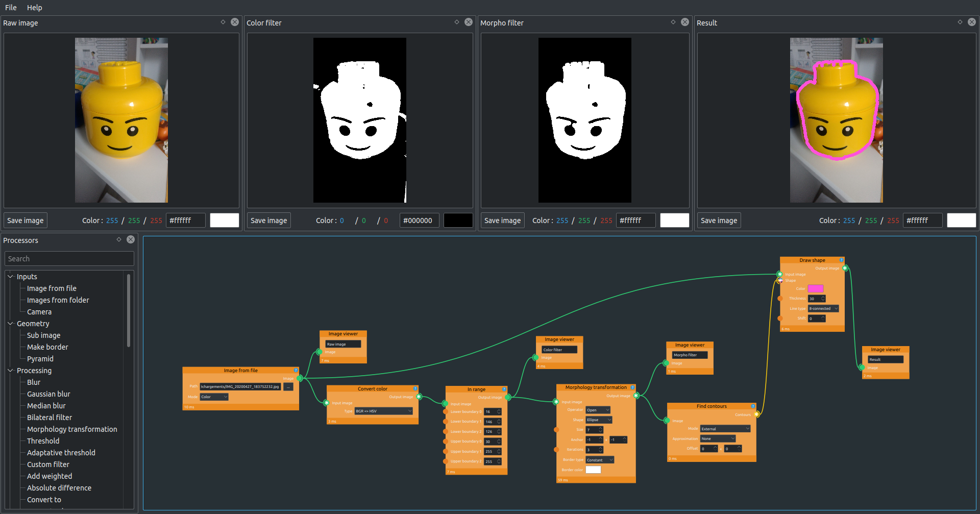Float the Result panel
Image resolution: width=980 pixels, height=514 pixels.
coord(960,22)
